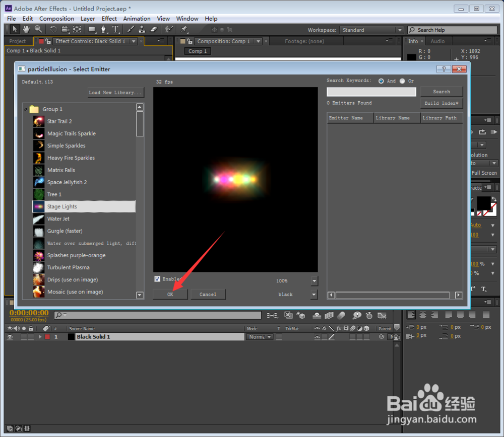Toggle lock on Composition panel
Screen dimensions: 504x437
click(190, 41)
